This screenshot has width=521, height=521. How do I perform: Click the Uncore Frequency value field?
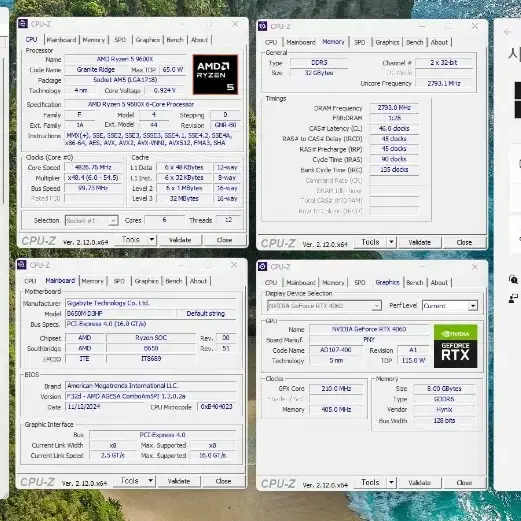444,83
